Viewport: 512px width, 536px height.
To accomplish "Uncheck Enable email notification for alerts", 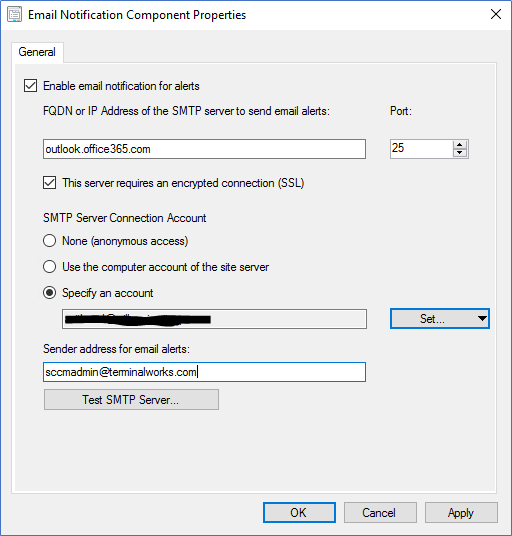I will [30, 85].
